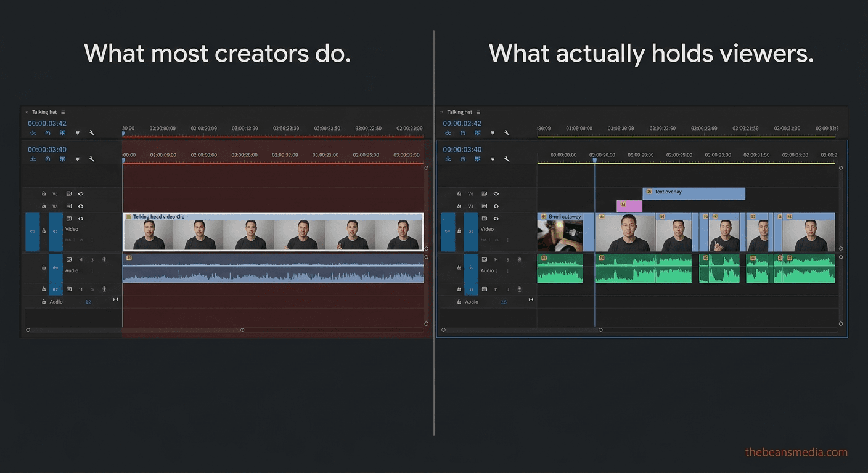Right timeline: open wrench settings under timecode 00:00:03:40
This screenshot has width=868, height=473.
coord(507,159)
